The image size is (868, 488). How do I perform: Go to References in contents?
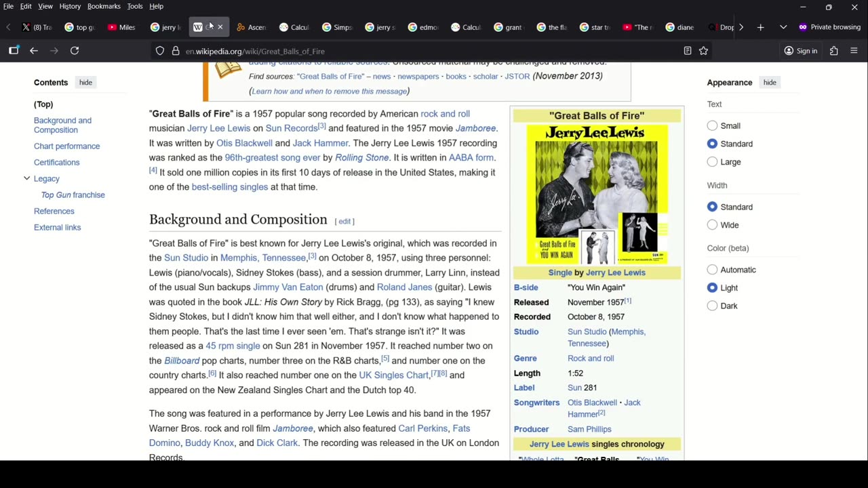click(54, 211)
